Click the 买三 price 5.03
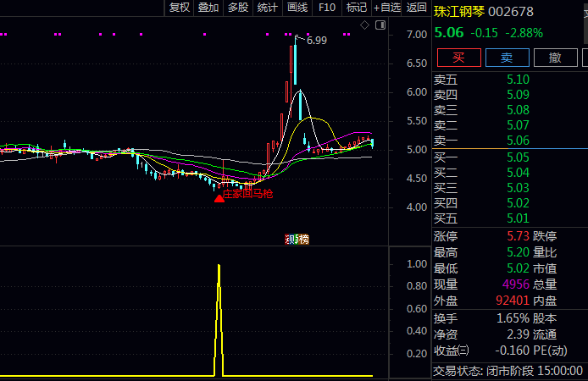The image size is (588, 381). click(518, 188)
